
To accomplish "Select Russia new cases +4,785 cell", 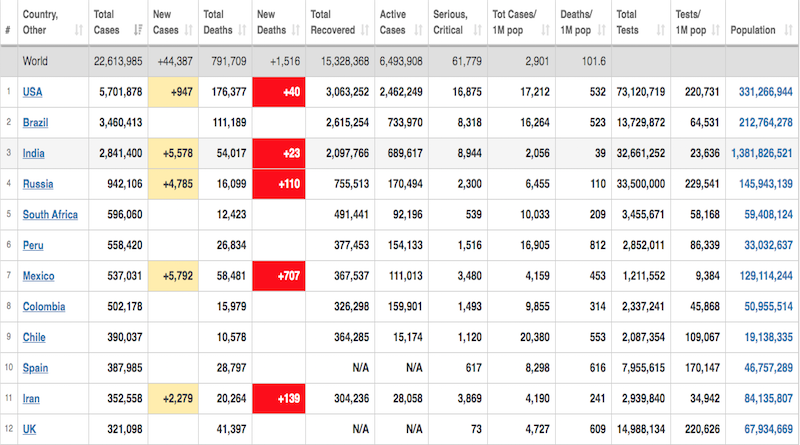I will coord(173,184).
